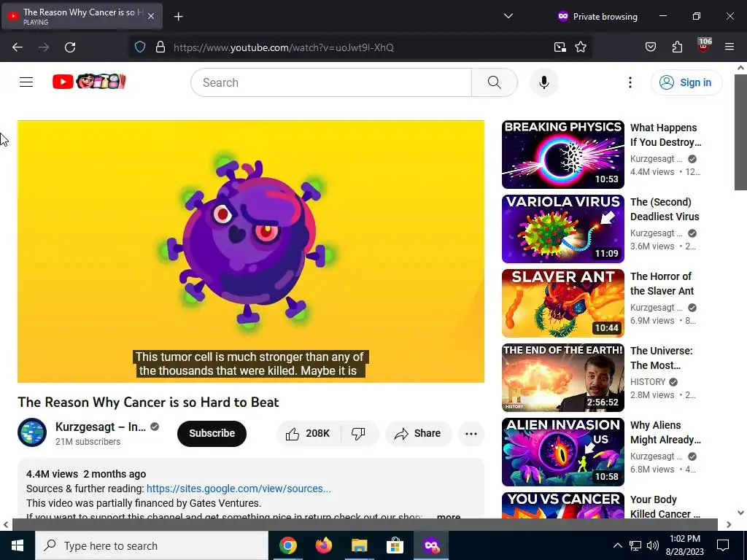Click the search magnifier button
This screenshot has height=560, width=747.
(495, 82)
